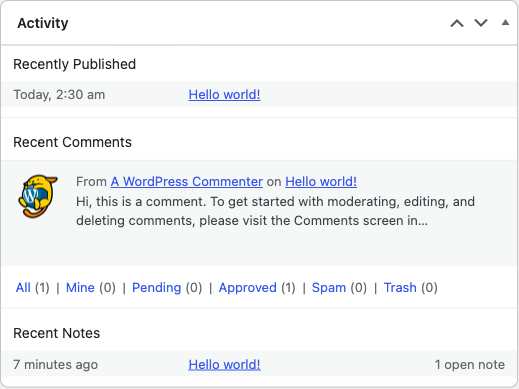Click the comment excerpt starting 'Hi, this is a comment'

coord(275,211)
